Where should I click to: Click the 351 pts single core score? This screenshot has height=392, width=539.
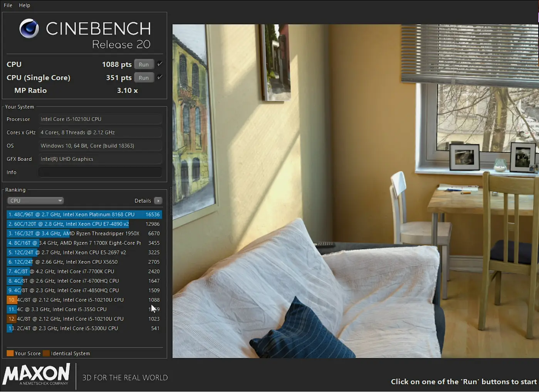pos(119,77)
